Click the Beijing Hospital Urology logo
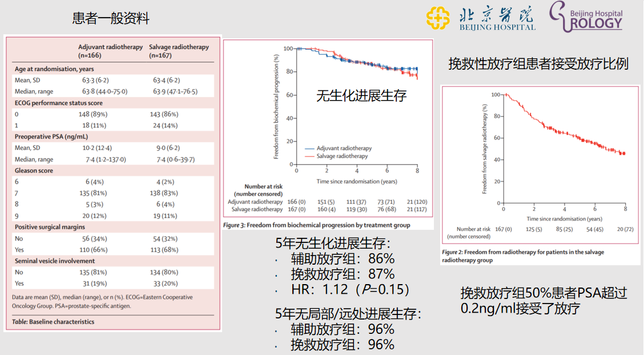Viewport: 644px width, 355px height. click(x=586, y=17)
